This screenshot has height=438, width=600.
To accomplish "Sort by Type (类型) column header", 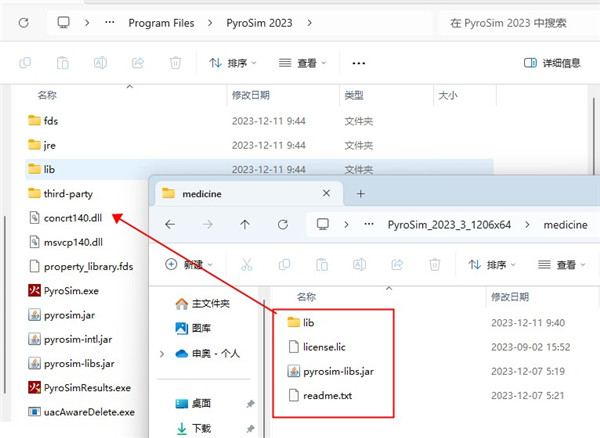I will point(354,95).
